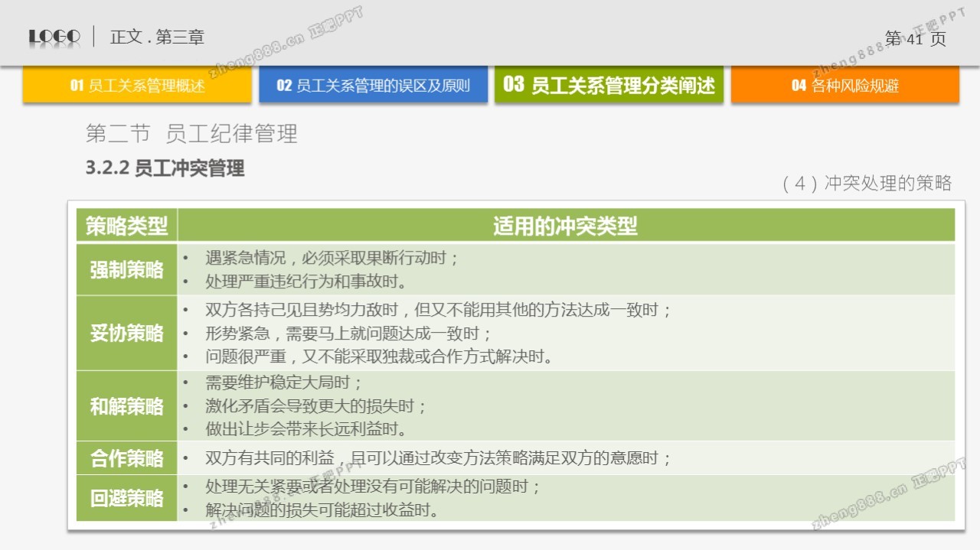This screenshot has width=980, height=550.
Task: Choose the 和解策略 cell
Action: coord(127,406)
